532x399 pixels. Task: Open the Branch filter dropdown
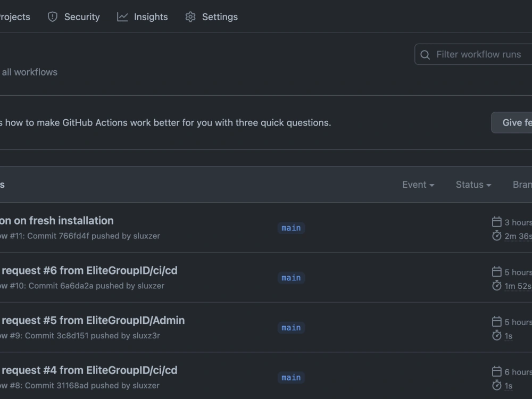click(522, 185)
